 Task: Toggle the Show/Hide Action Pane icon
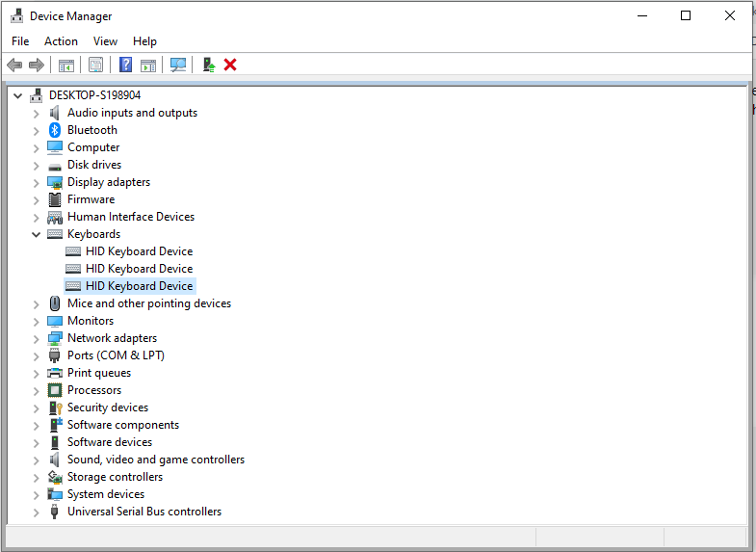(x=148, y=66)
